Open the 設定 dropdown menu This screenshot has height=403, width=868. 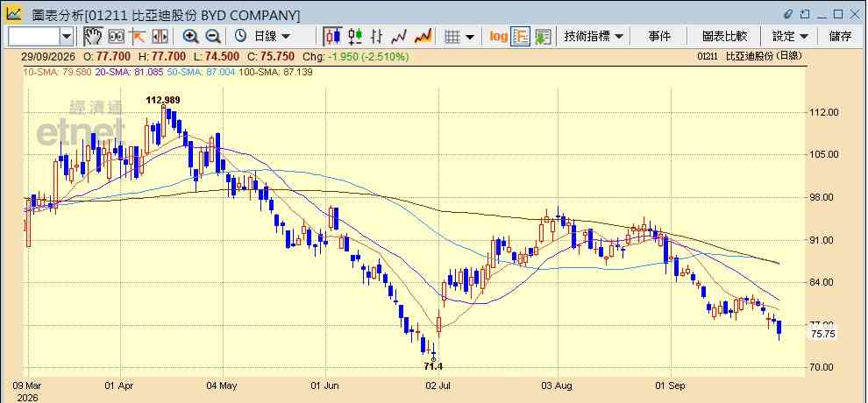coord(790,37)
